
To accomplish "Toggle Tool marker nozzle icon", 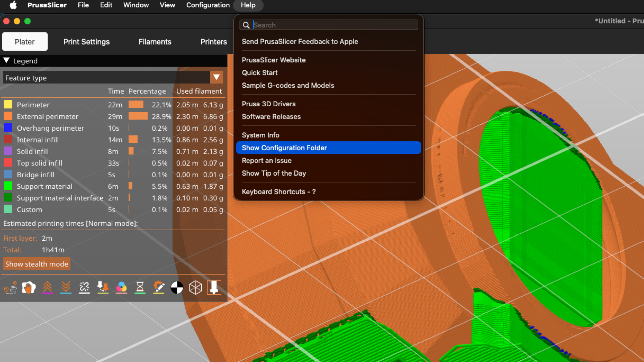I will (214, 288).
